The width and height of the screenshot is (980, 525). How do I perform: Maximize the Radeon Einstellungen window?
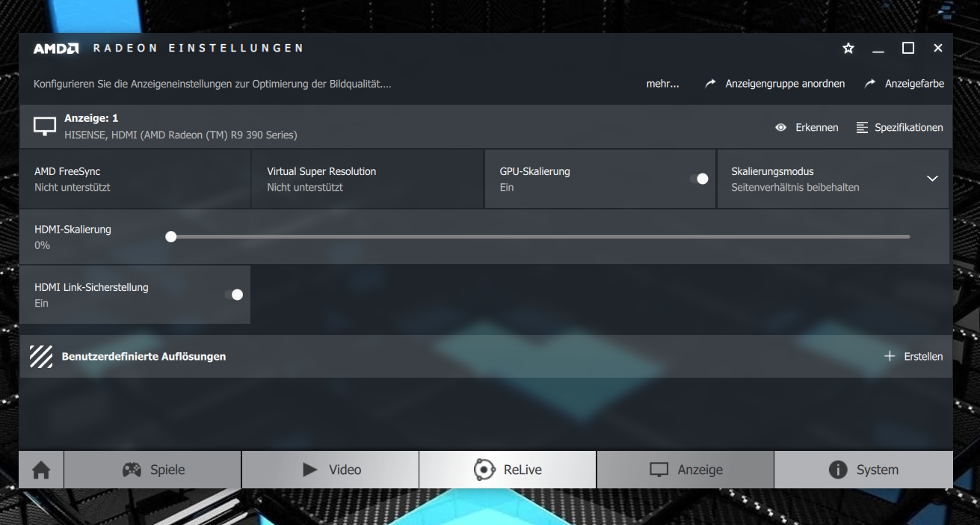[908, 48]
